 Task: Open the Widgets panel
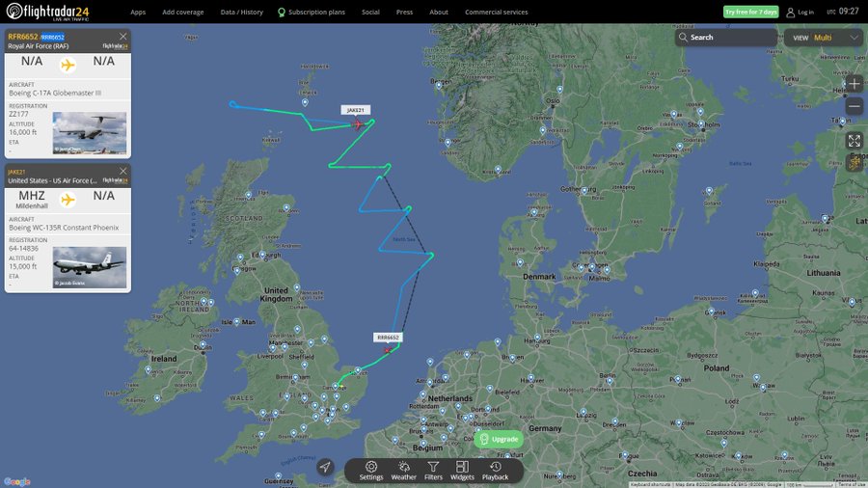[462, 471]
